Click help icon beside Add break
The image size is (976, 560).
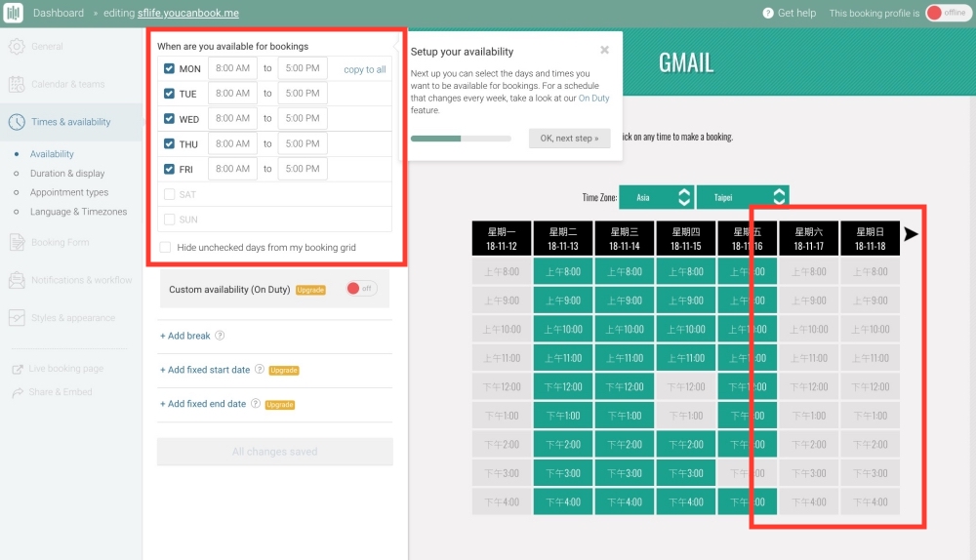[x=220, y=336]
